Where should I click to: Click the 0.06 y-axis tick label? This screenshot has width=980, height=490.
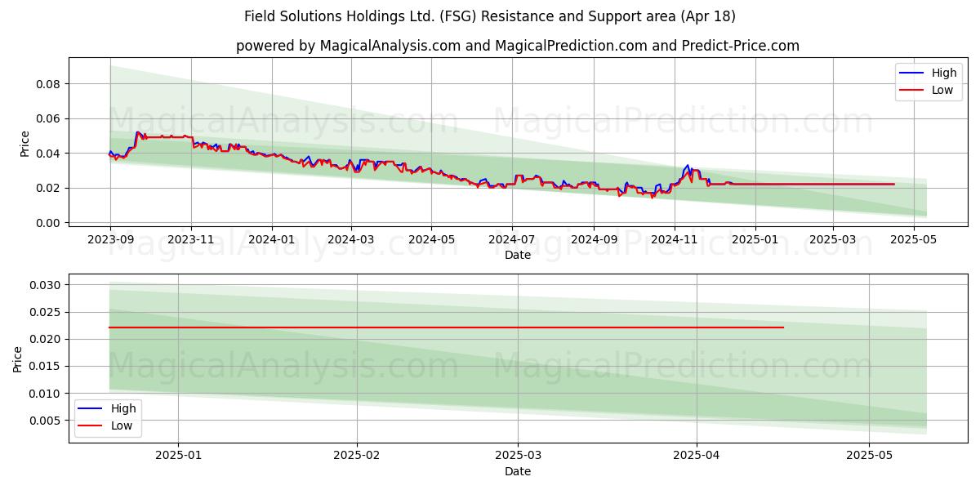click(x=47, y=118)
